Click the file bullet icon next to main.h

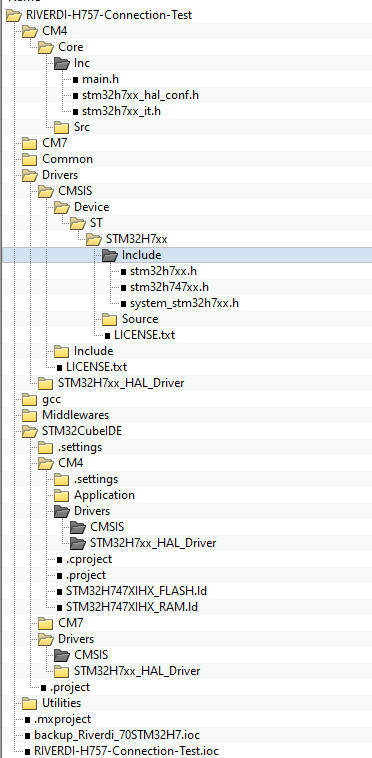pyautogui.click(x=75, y=79)
